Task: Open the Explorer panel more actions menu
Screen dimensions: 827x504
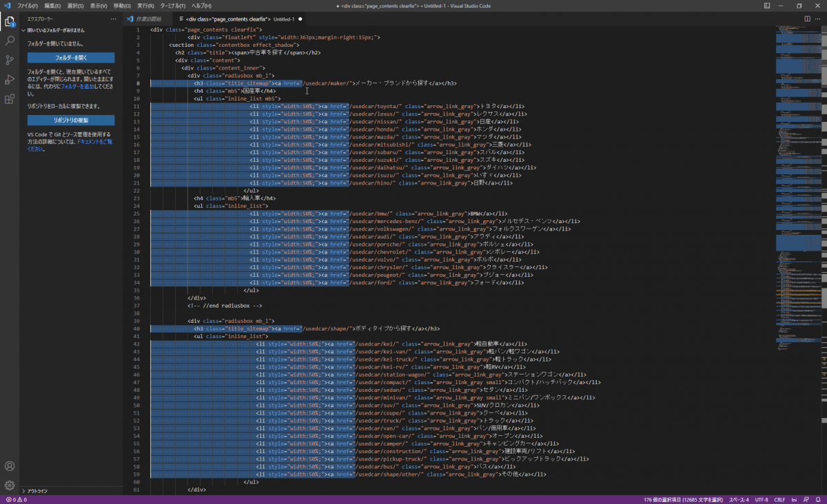Action: coord(114,19)
